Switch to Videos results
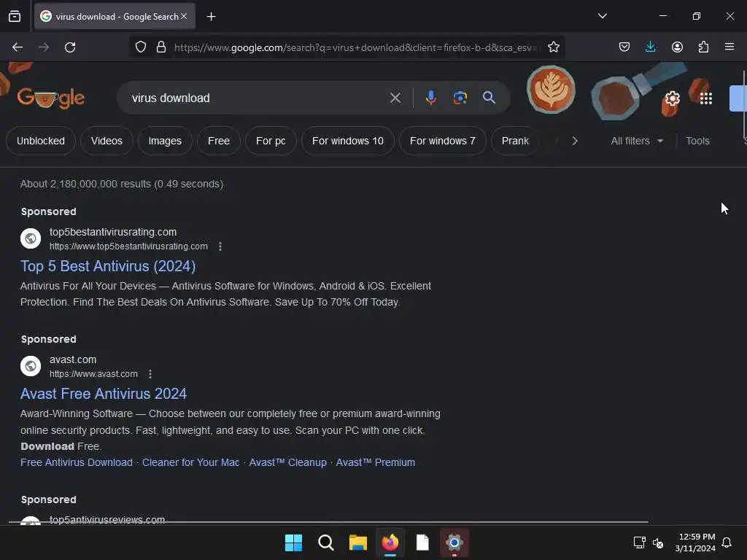747x560 pixels. tap(107, 141)
